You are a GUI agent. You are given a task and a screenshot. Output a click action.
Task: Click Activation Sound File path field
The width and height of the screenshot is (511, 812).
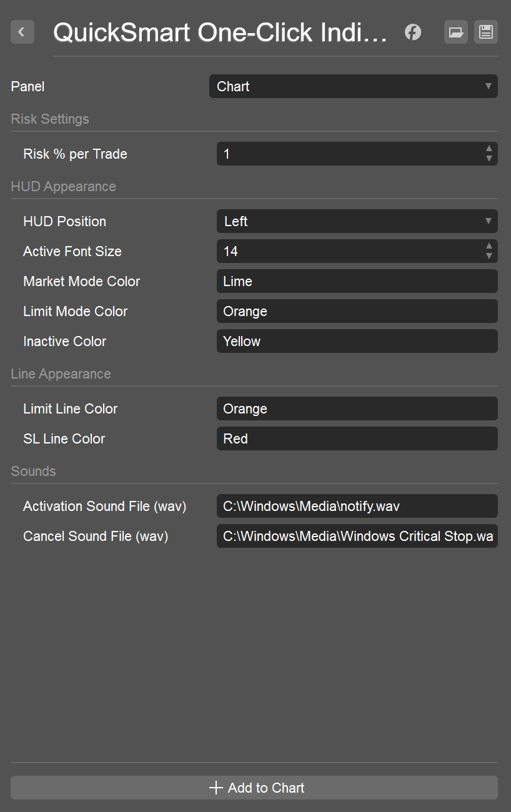coord(357,506)
